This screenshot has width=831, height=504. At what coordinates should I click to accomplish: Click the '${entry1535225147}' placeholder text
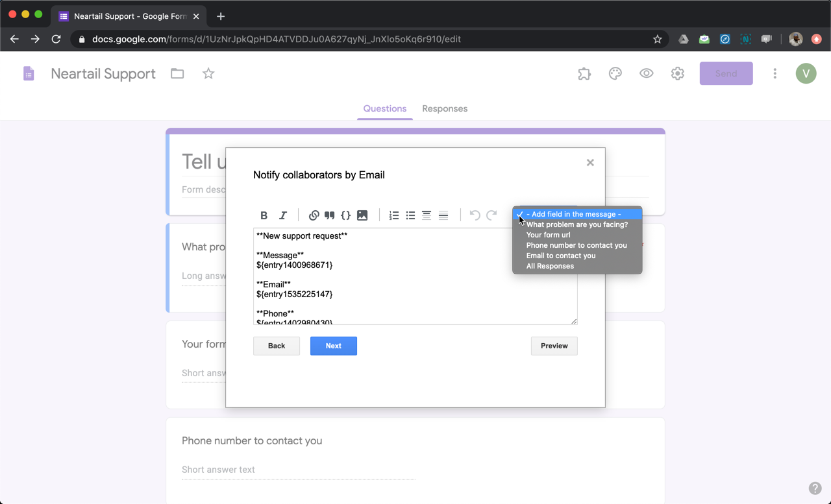point(295,294)
